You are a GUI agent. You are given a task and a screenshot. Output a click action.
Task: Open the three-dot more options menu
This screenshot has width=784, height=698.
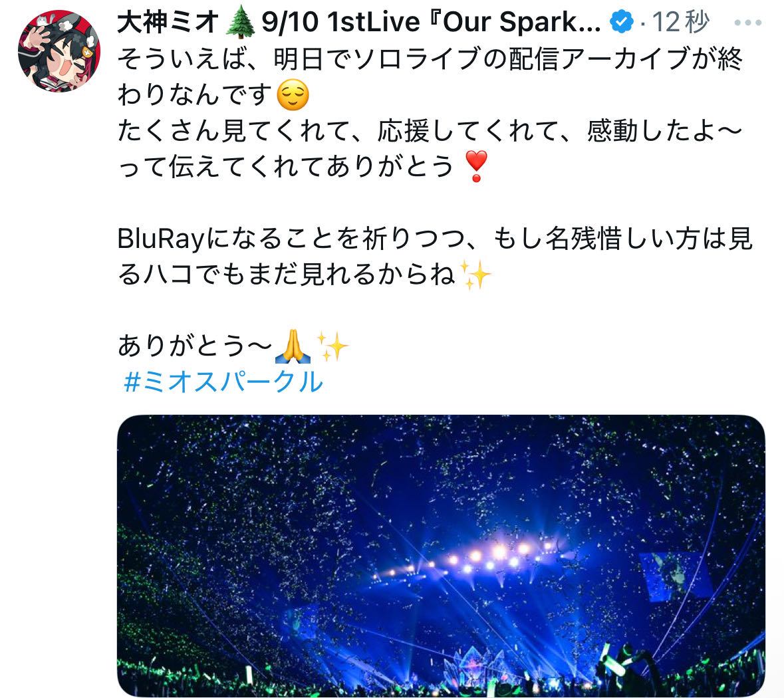coord(748,23)
